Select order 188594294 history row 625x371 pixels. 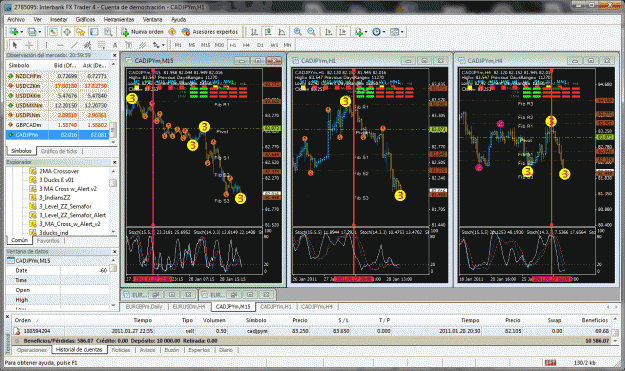[311, 331]
